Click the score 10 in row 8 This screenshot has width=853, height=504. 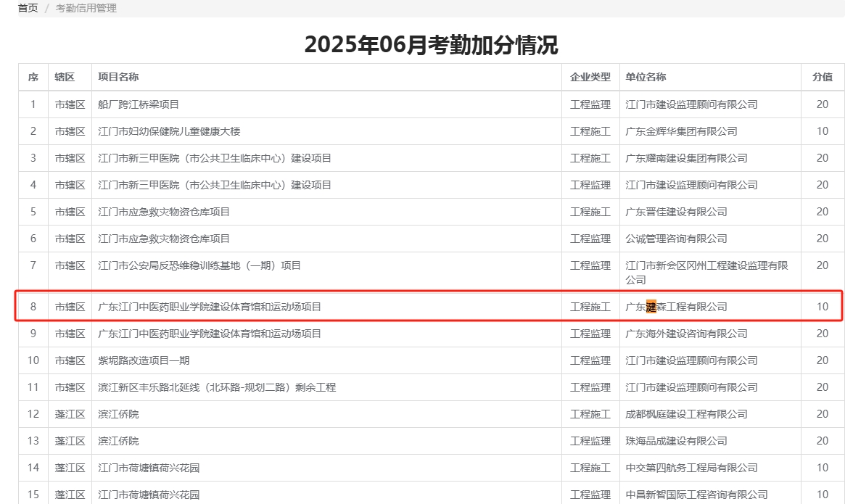point(823,307)
